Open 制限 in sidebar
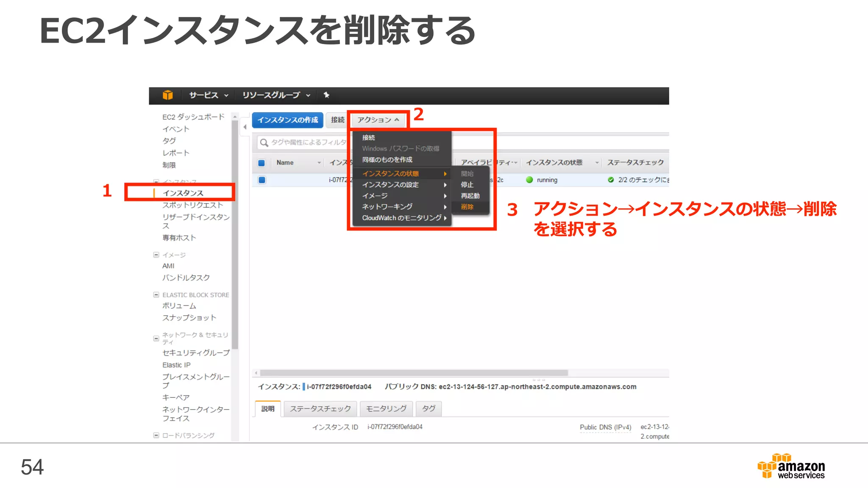The height and width of the screenshot is (488, 868). pos(169,165)
